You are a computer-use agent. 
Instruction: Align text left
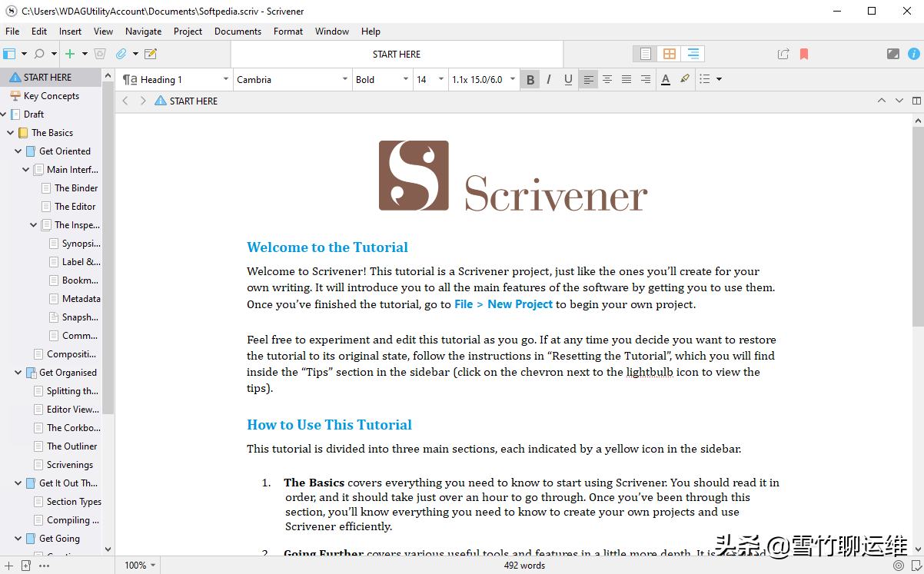pos(588,79)
